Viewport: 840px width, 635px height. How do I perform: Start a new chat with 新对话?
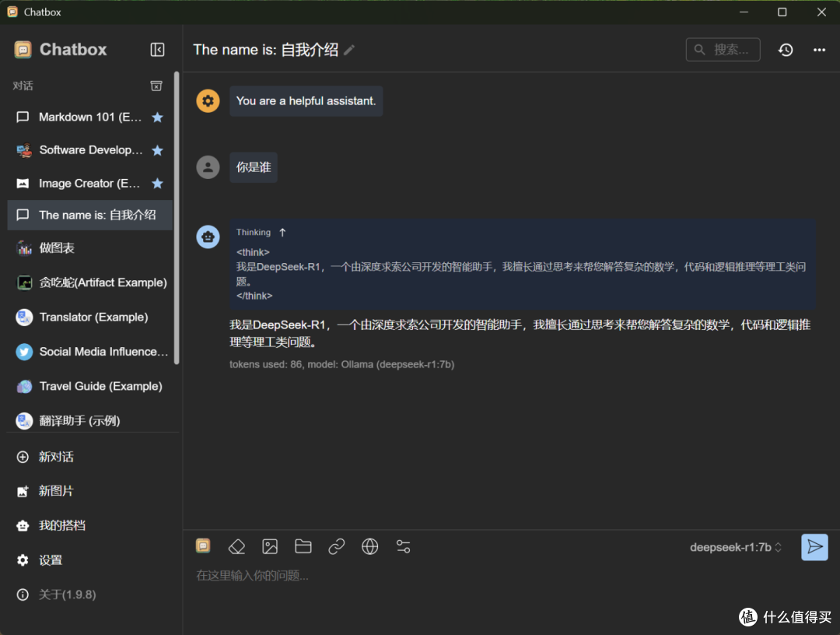point(89,457)
